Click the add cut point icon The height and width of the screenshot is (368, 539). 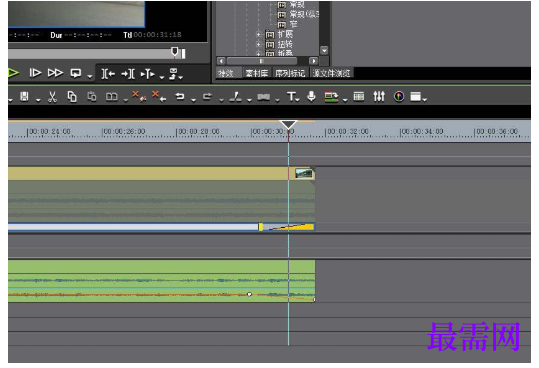(235, 97)
